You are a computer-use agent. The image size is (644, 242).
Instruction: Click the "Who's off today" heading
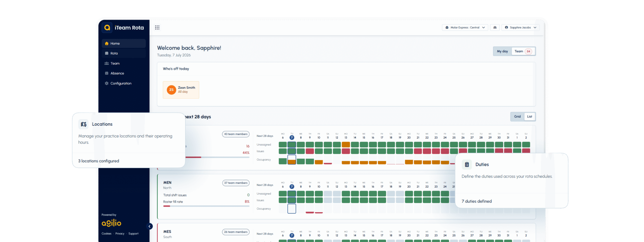point(176,69)
